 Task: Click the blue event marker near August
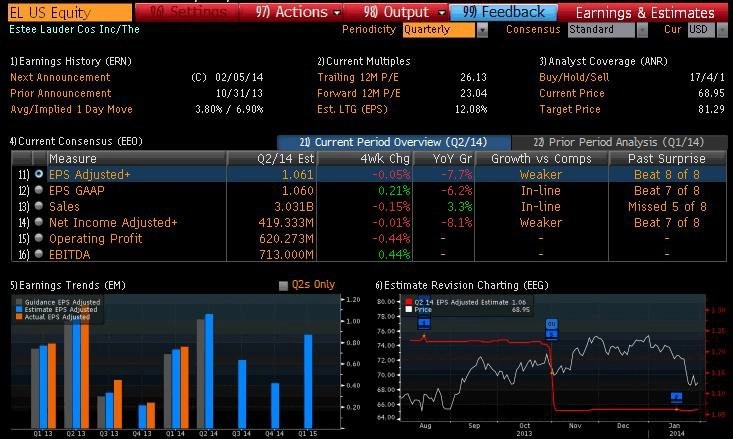[424, 323]
